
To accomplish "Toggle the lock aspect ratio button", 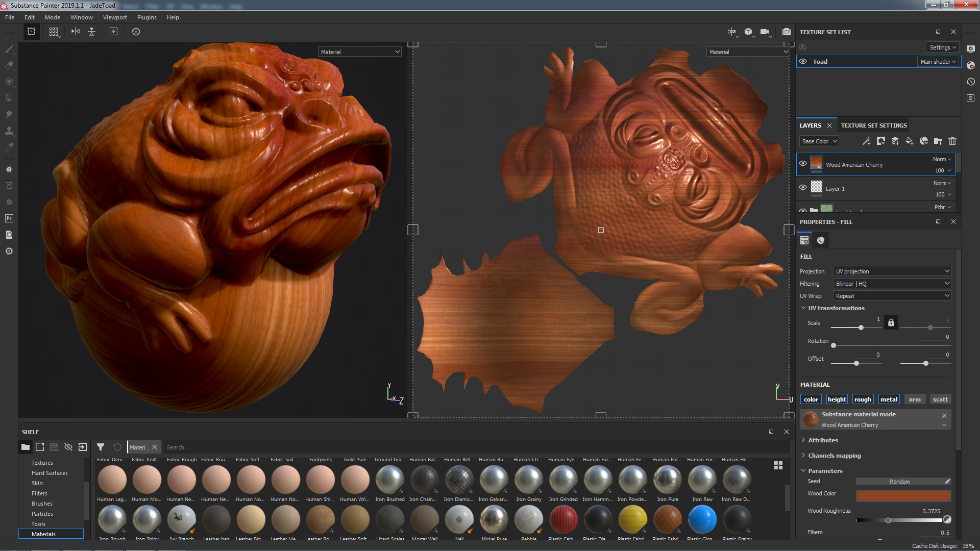I will click(x=891, y=323).
